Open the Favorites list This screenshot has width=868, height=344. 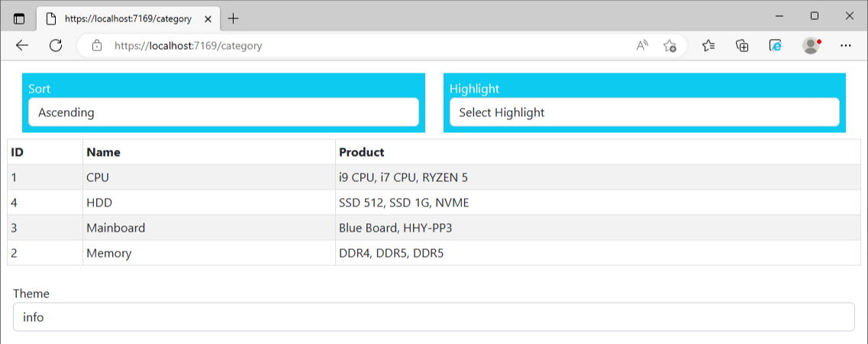click(x=708, y=45)
